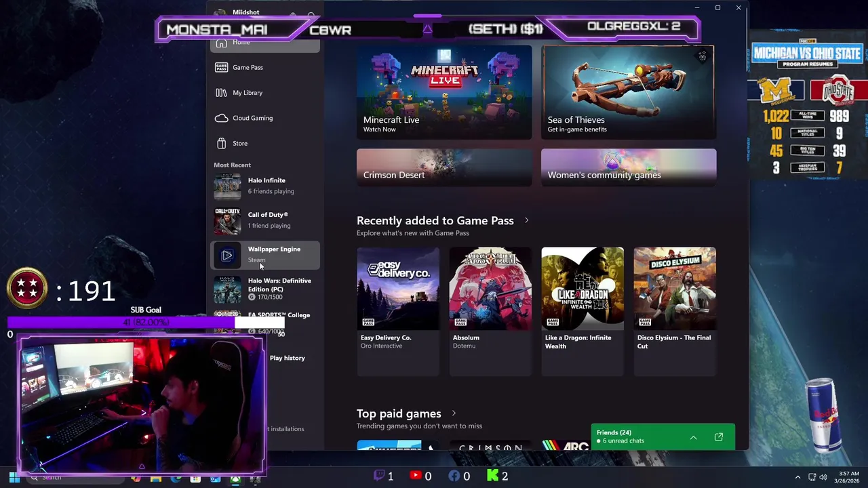The image size is (868, 488).
Task: Click the Call of Duty cover art icon
Action: pos(227,221)
